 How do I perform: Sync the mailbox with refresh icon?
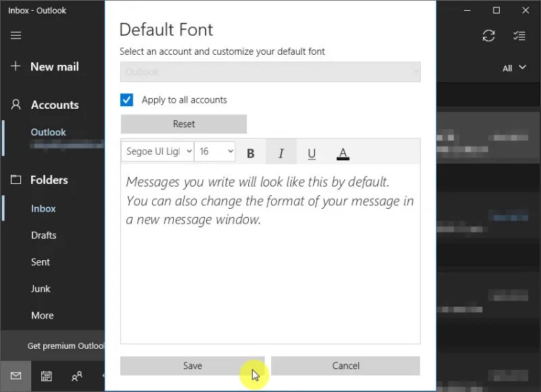(x=488, y=36)
